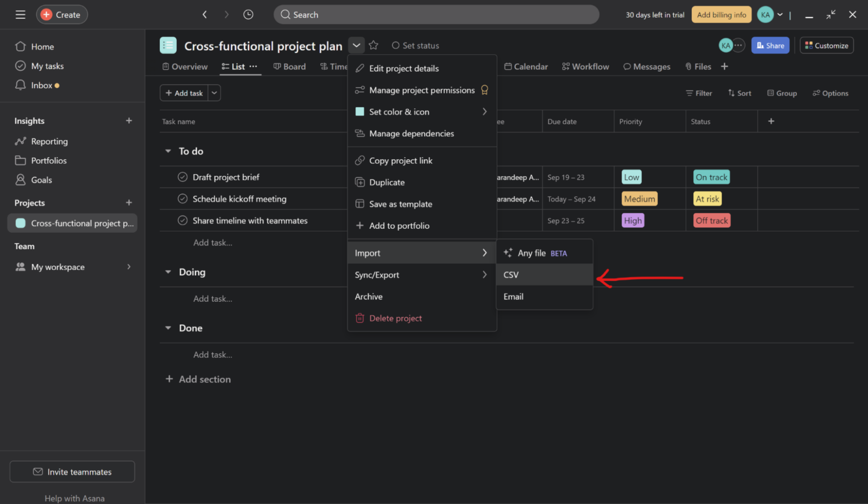Select Save as template from the menu
The height and width of the screenshot is (504, 868).
tap(400, 204)
